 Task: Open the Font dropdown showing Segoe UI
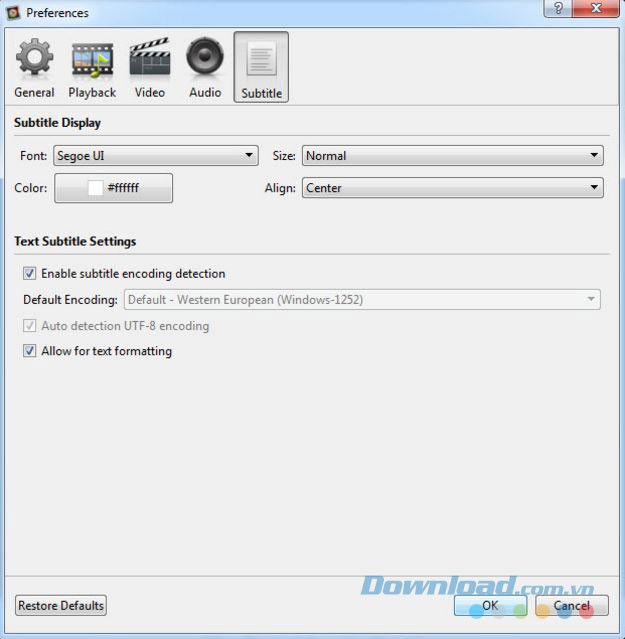[156, 156]
